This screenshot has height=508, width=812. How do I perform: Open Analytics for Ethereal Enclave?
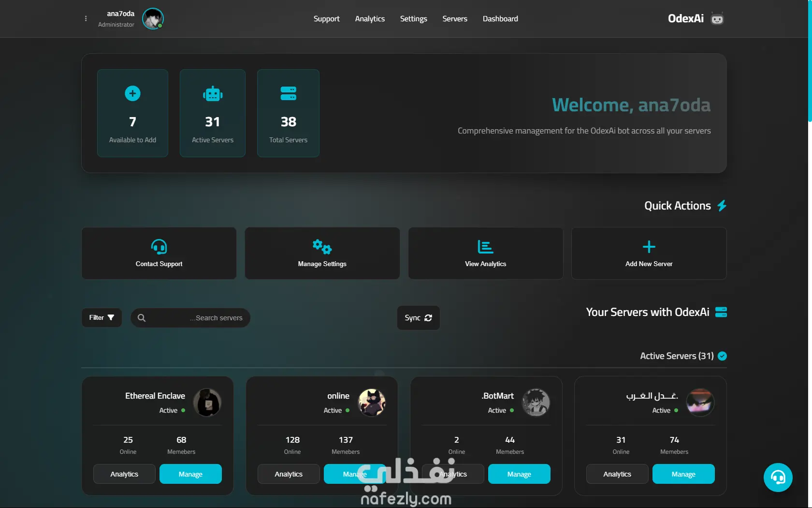click(x=124, y=474)
